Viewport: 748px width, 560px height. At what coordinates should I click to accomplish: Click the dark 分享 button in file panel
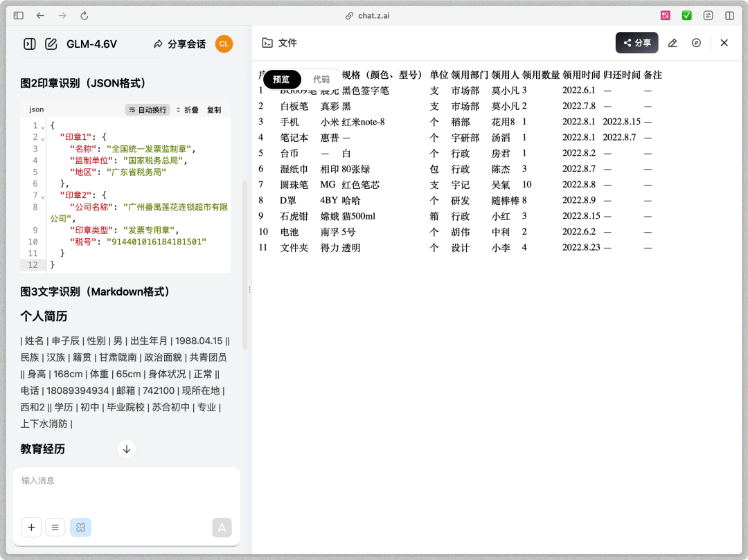[x=636, y=43]
